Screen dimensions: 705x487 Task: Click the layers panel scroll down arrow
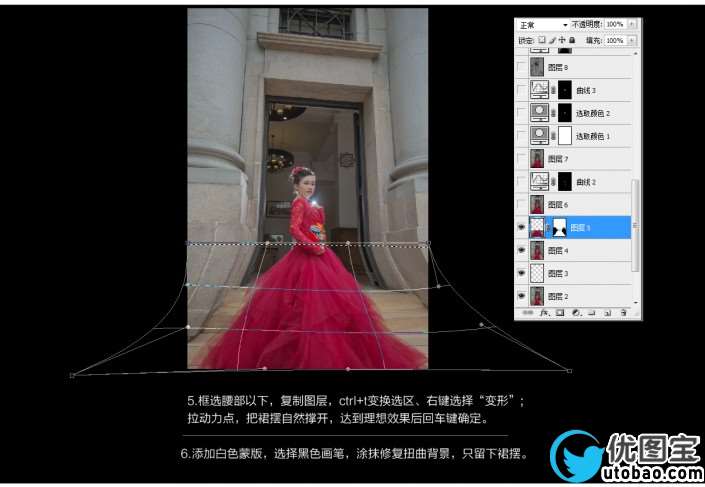(x=635, y=303)
